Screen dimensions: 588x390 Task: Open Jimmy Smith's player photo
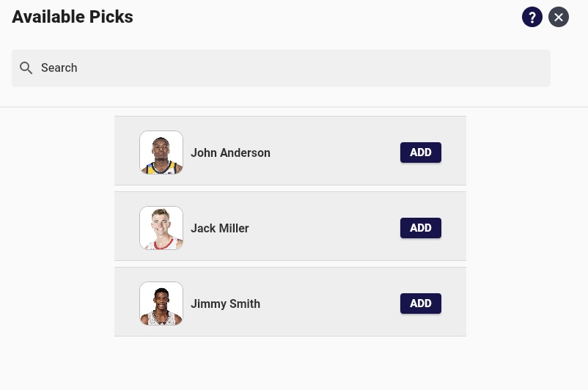(x=161, y=303)
